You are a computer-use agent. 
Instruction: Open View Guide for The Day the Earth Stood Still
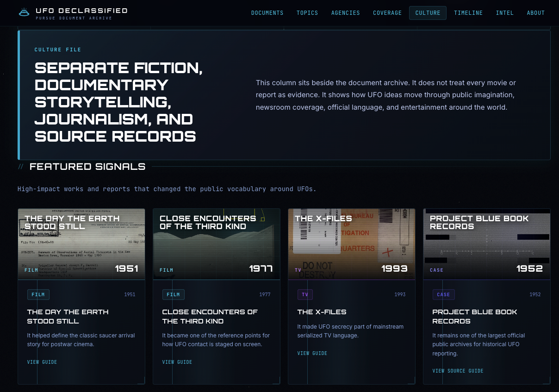pyautogui.click(x=42, y=362)
